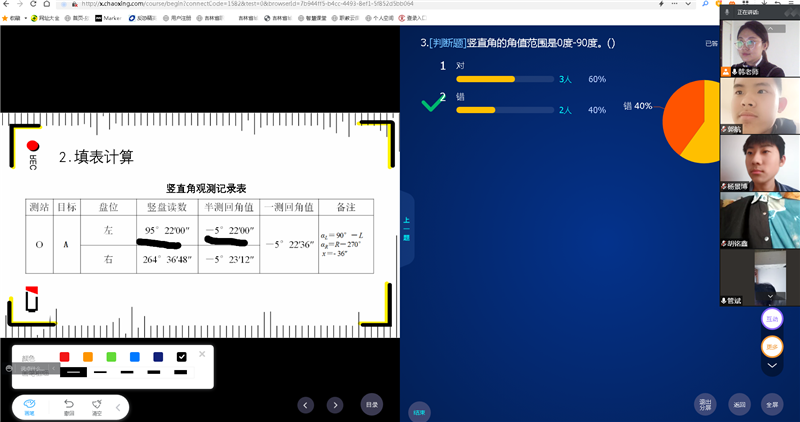This screenshot has height=422, width=800.
Task: Close the brush color panel
Action: (202, 354)
